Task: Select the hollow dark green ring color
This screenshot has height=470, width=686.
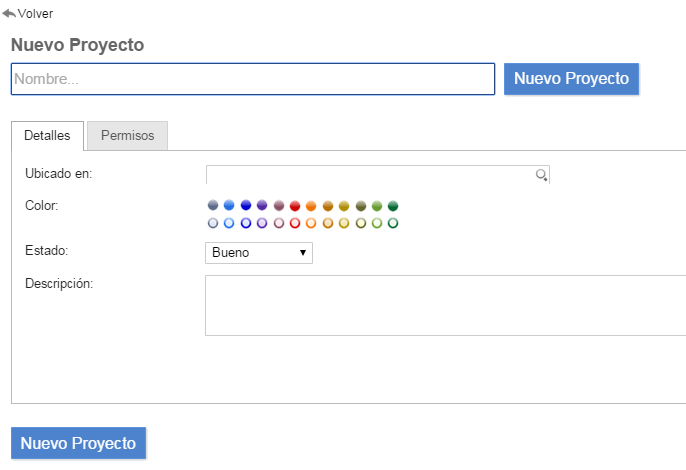Action: tap(393, 223)
